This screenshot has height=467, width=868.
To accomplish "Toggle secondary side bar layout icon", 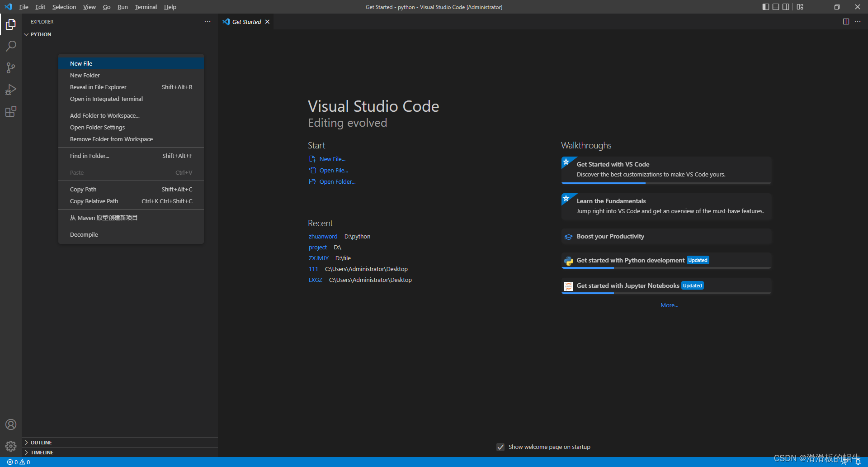I will click(x=786, y=7).
